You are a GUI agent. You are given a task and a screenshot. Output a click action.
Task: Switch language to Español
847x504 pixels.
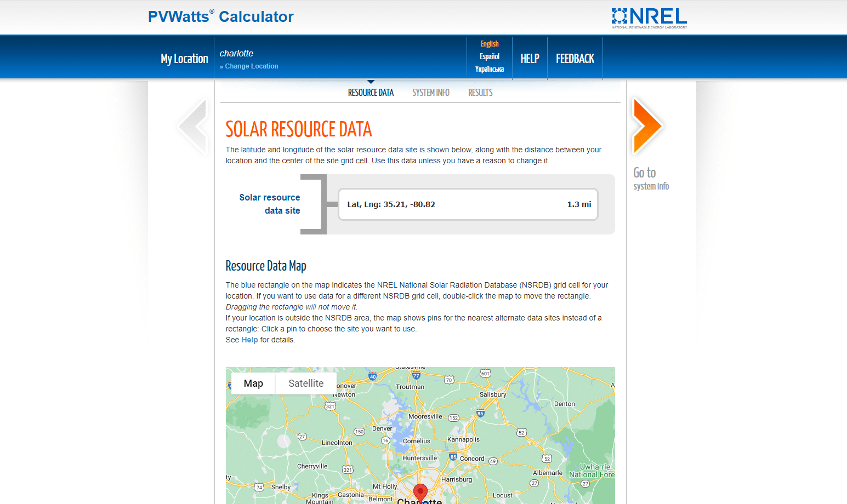coord(490,56)
